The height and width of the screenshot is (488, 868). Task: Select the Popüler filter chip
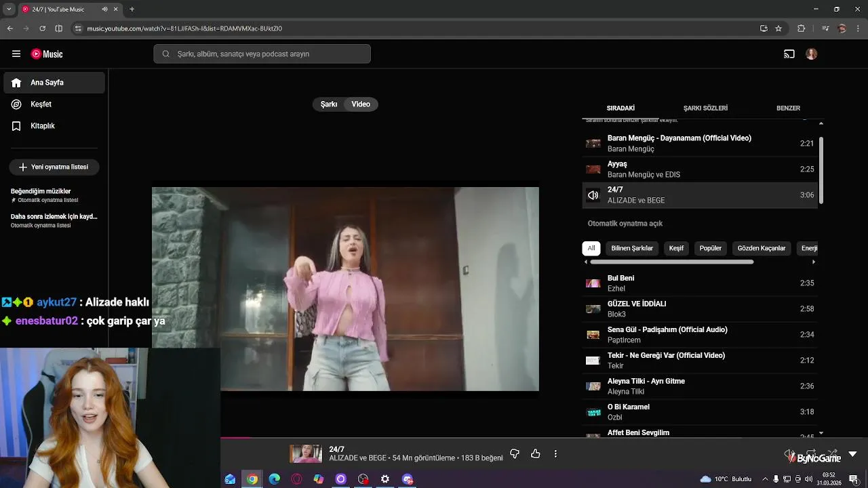tap(711, 248)
